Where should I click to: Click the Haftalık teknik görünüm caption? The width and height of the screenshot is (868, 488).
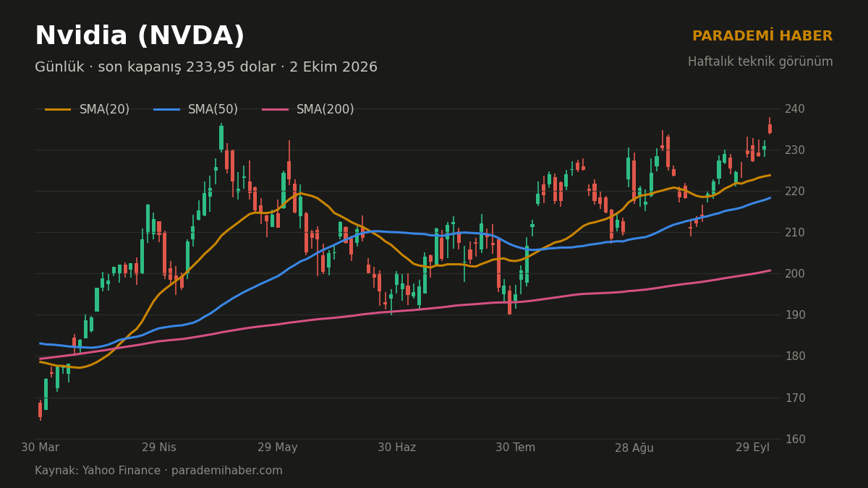tap(760, 62)
